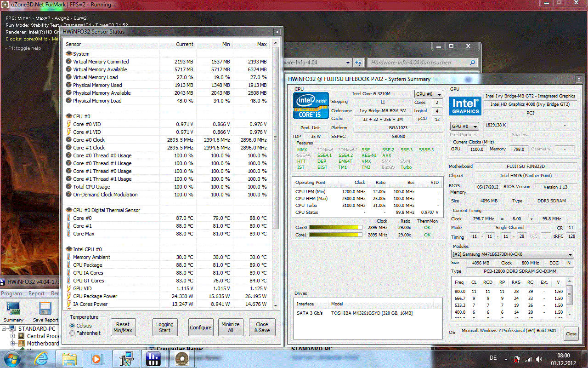Open the Report menu in HWiNFO32
Viewport: 588px width, 368px height.
point(37,293)
